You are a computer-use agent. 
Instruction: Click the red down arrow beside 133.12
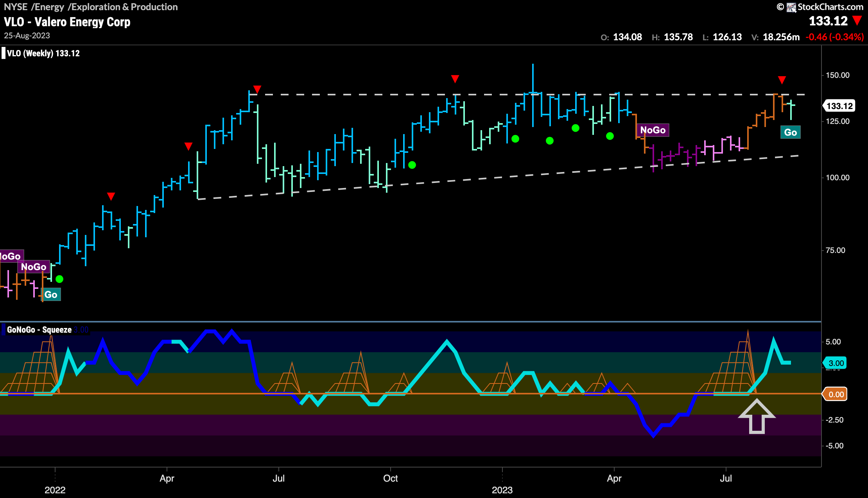pyautogui.click(x=857, y=21)
